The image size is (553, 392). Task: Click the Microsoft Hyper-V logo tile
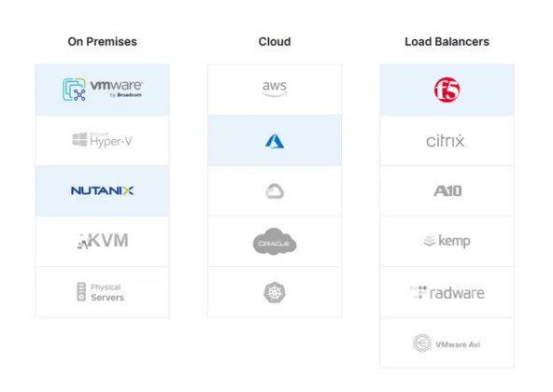[x=102, y=140]
